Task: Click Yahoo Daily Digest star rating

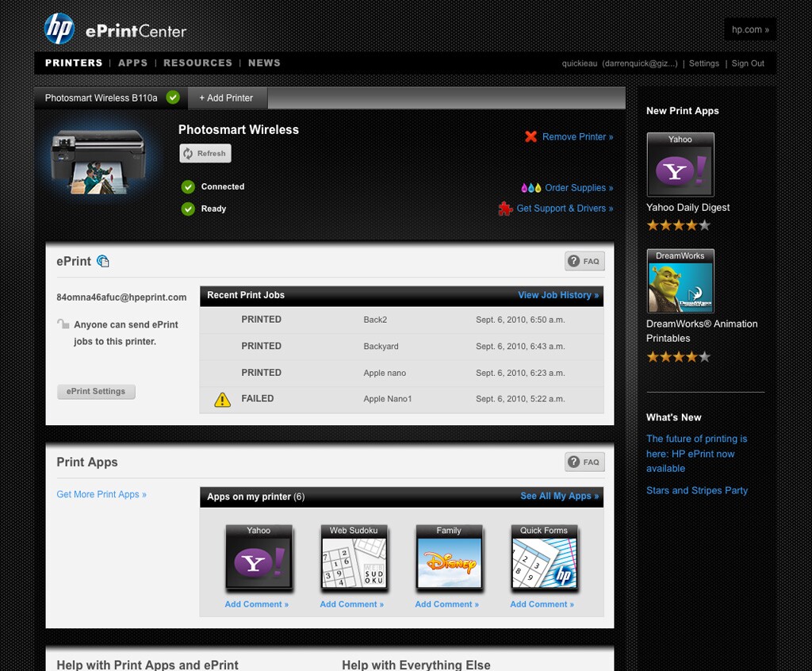Action: pos(679,225)
